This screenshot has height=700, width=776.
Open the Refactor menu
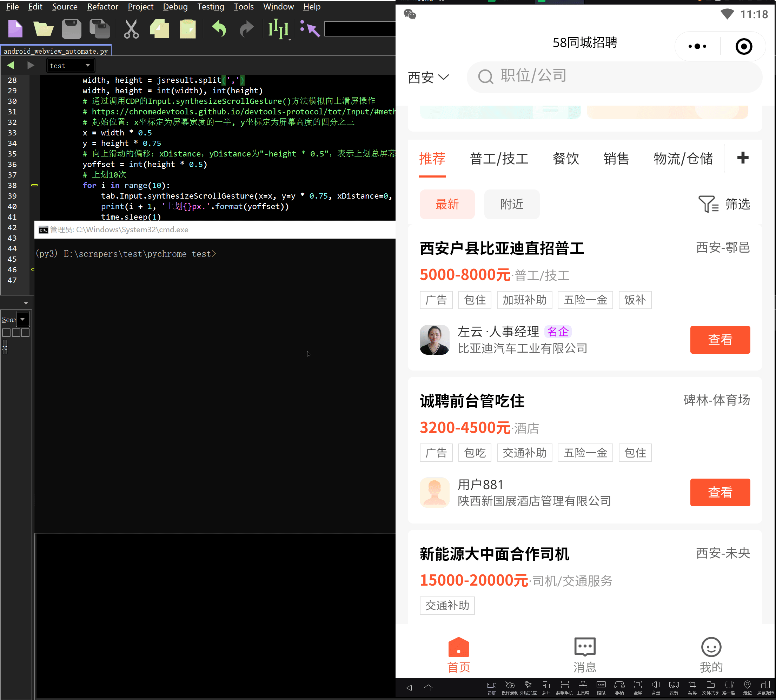pos(102,7)
